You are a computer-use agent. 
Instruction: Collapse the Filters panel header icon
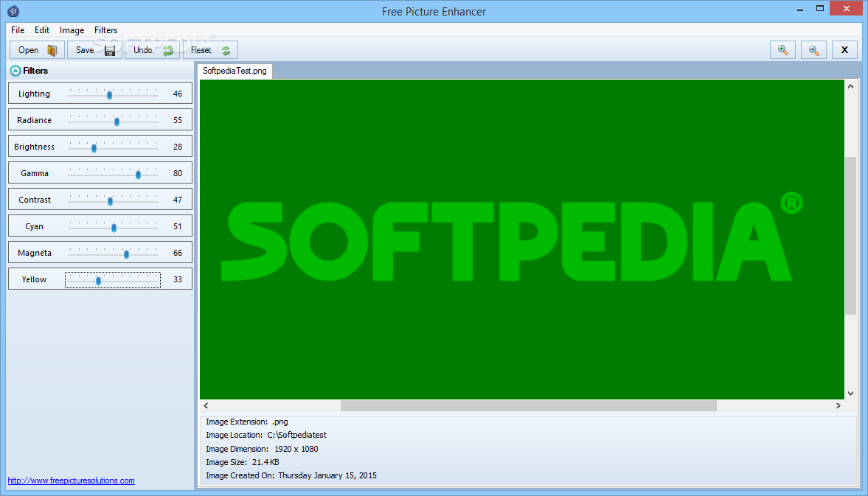15,71
